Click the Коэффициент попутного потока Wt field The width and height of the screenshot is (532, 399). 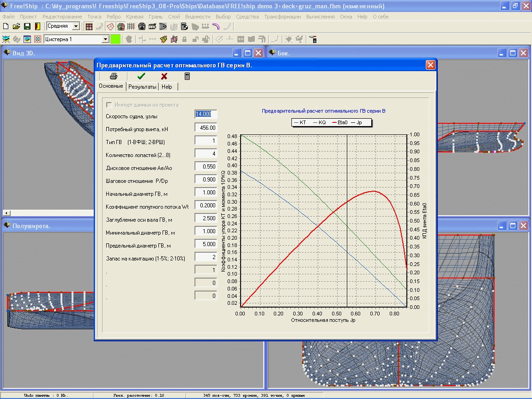pos(206,205)
